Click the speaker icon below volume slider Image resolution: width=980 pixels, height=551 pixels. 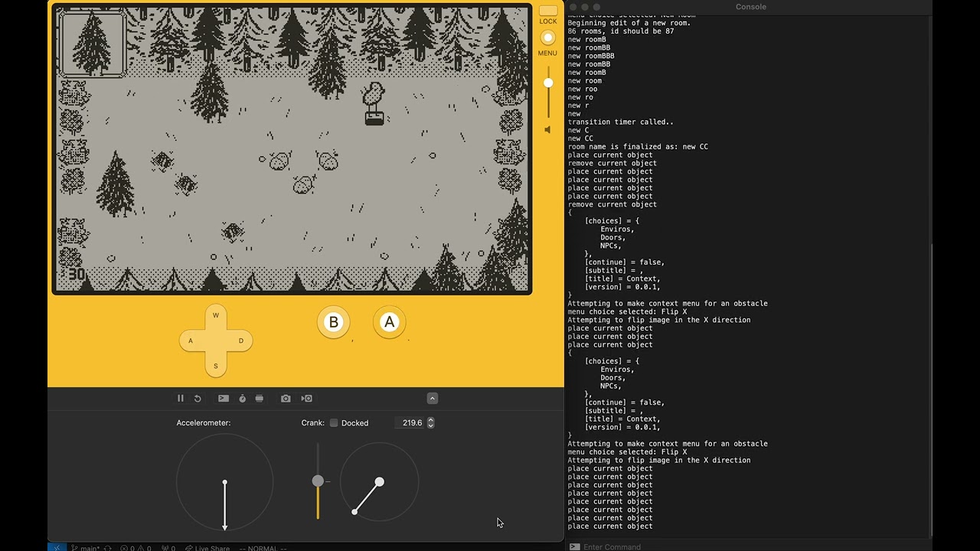pos(547,130)
